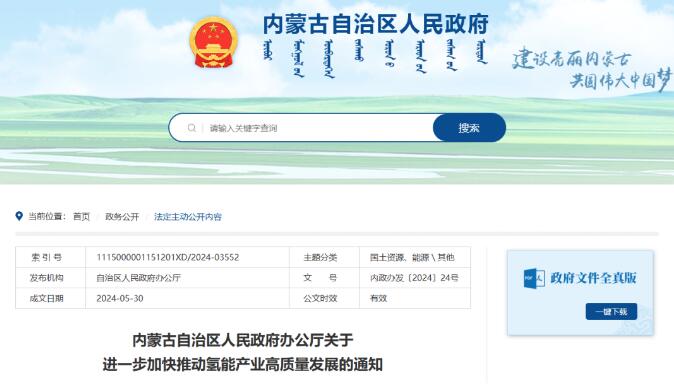Click the blue 搜索 search button

[469, 128]
